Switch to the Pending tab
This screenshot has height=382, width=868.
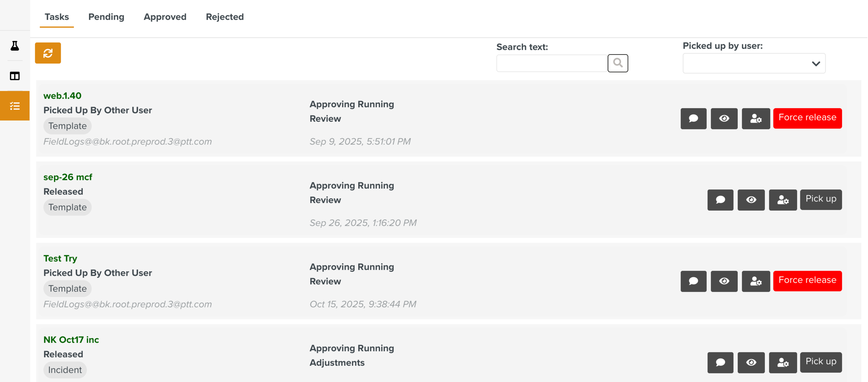106,17
